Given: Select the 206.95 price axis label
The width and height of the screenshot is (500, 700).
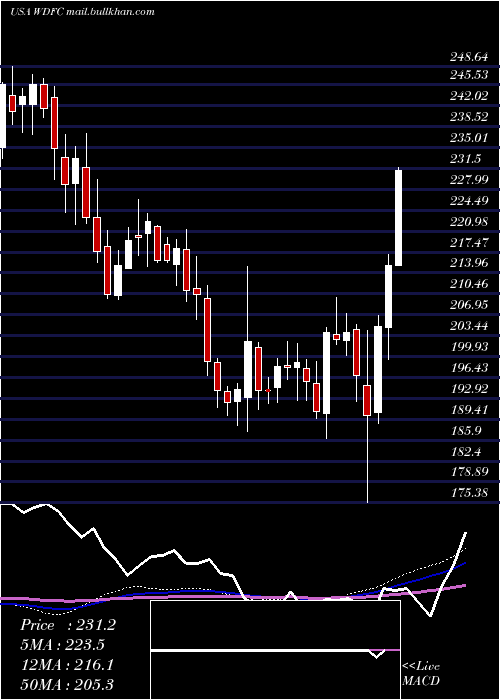Looking at the screenshot, I should 469,305.
